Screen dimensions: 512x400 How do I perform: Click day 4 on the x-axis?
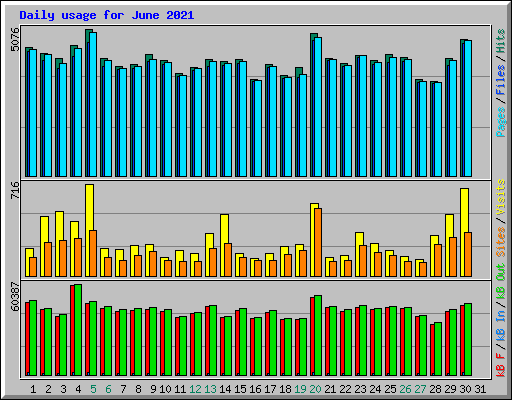[78, 389]
